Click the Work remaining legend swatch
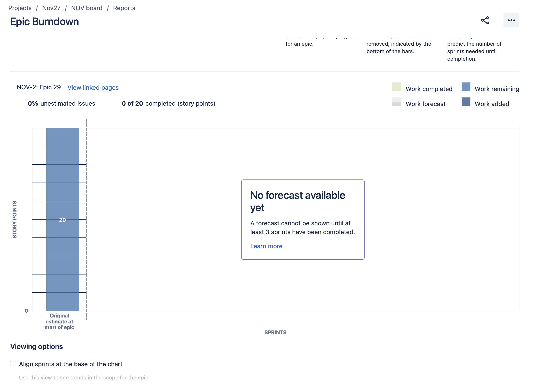The height and width of the screenshot is (392, 537). [x=466, y=87]
